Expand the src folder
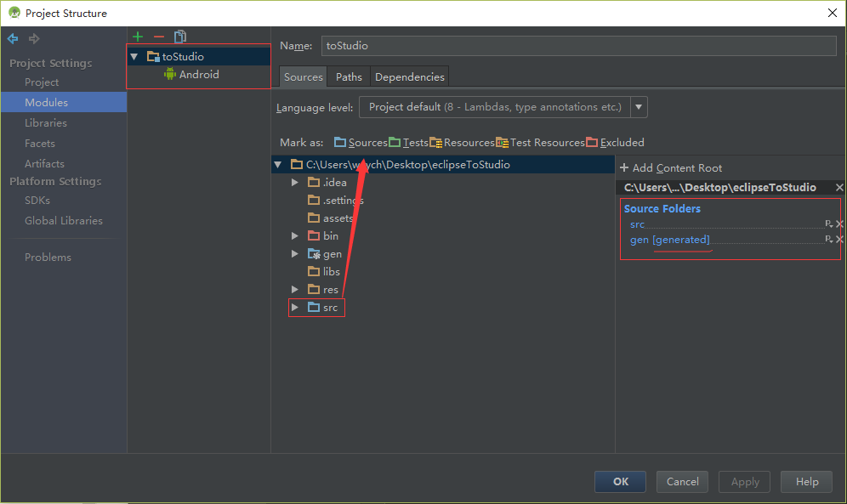Screen dimensions: 847x504 (x=295, y=307)
